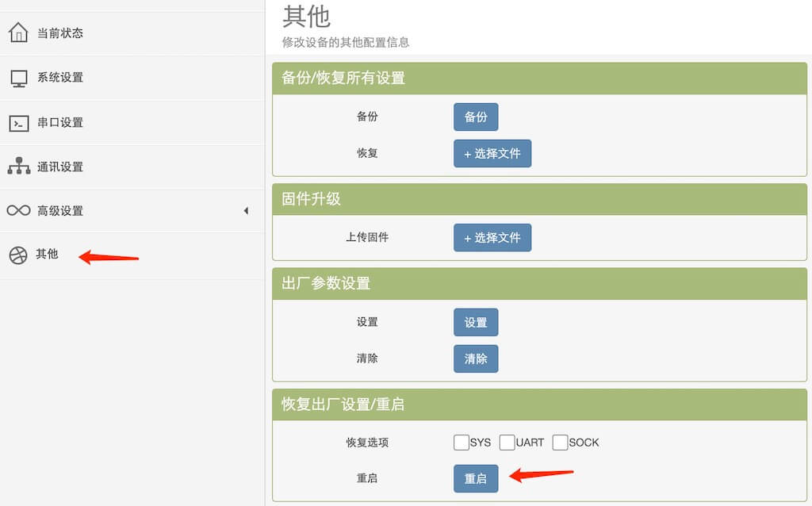Viewport: 812px width, 506px height.
Task: Select the 串口设置 menu entry
Action: [60, 123]
